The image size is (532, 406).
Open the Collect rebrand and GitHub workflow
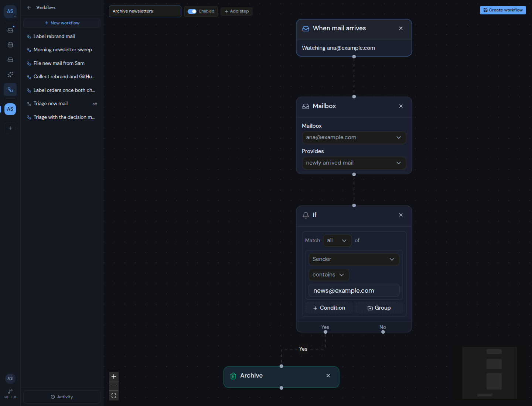coord(62,77)
